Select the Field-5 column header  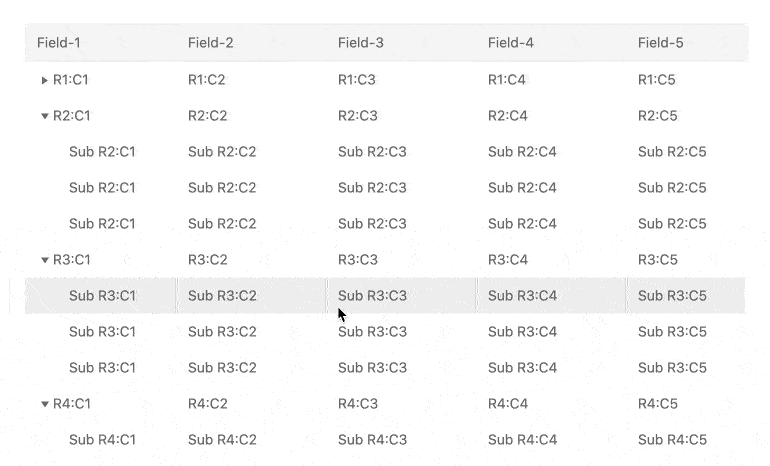[660, 43]
